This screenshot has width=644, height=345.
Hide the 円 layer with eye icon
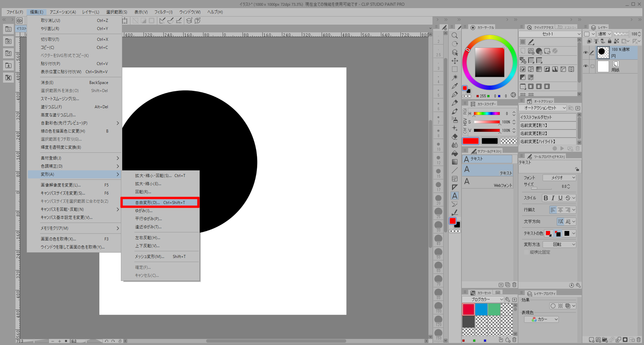coord(586,53)
